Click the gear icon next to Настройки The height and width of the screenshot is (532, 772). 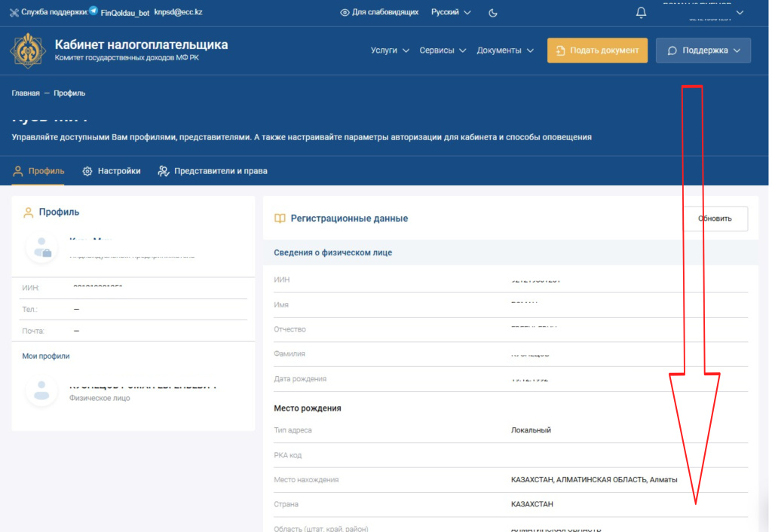tap(87, 171)
